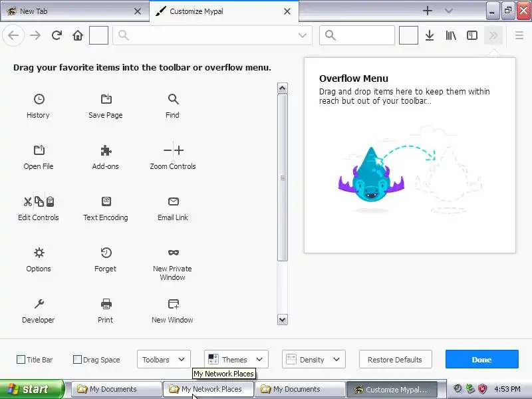
Task: Switch to My Network Places taskbar item
Action: [x=208, y=389]
